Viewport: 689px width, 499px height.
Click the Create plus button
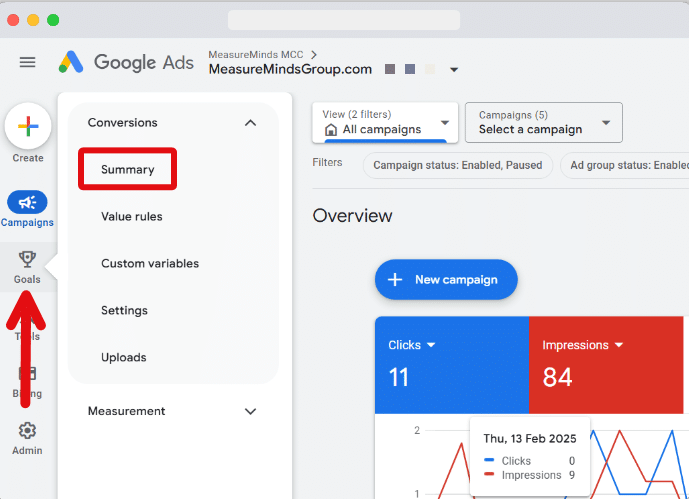pyautogui.click(x=28, y=126)
